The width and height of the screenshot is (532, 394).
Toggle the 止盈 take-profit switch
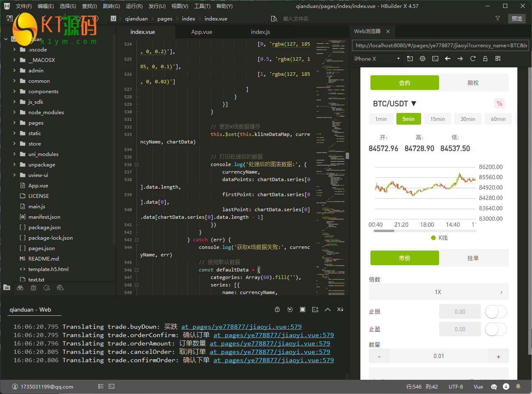click(496, 329)
